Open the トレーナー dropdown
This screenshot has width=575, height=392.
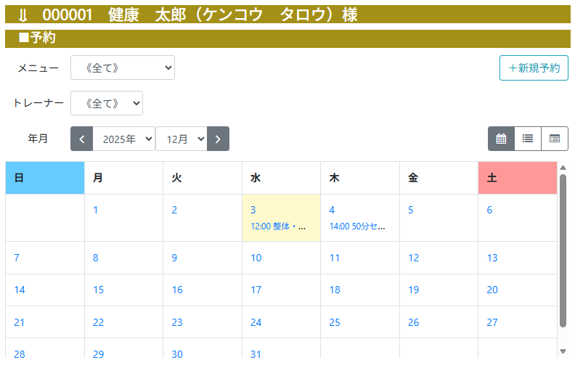pyautogui.click(x=106, y=103)
